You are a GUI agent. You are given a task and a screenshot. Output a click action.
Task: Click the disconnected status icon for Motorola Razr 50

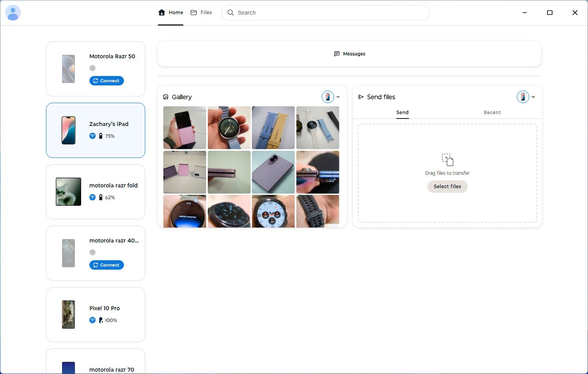tap(92, 68)
